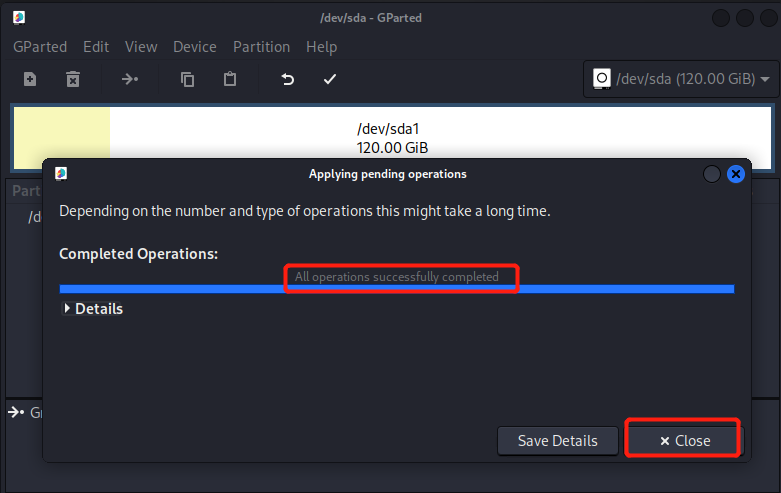Click the New partition toolbar icon
The height and width of the screenshot is (493, 781).
click(30, 79)
